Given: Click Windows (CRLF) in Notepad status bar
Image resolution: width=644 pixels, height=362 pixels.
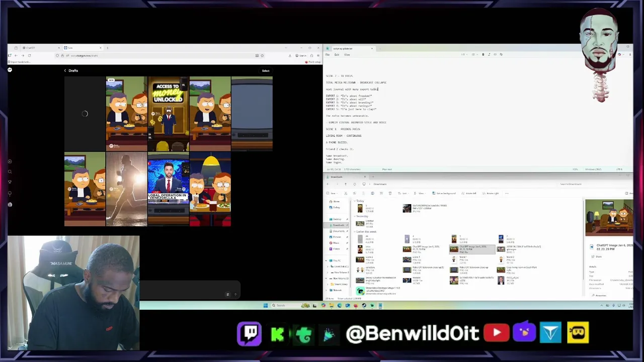Looking at the screenshot, I should tap(593, 169).
